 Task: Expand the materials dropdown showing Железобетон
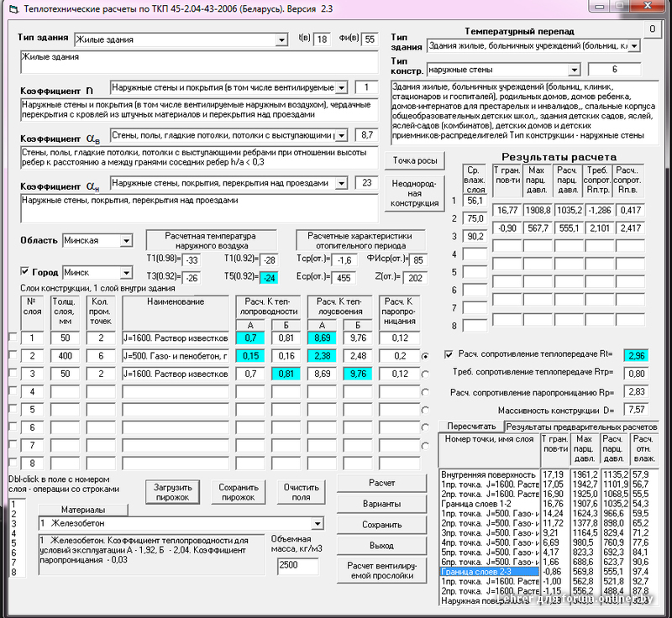tap(316, 524)
